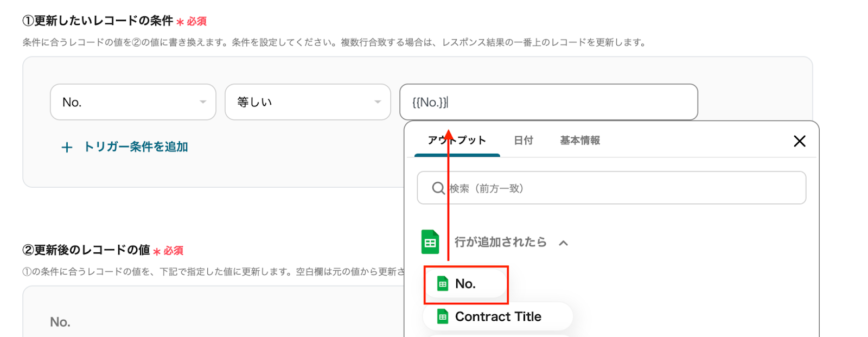
Task: Select the 基本情報 tab
Action: coord(580,141)
